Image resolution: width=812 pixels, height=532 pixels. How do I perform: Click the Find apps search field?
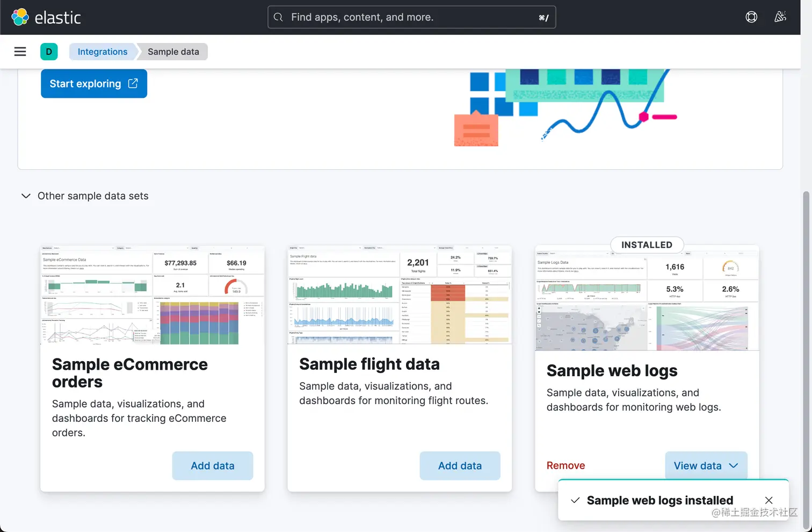point(411,17)
